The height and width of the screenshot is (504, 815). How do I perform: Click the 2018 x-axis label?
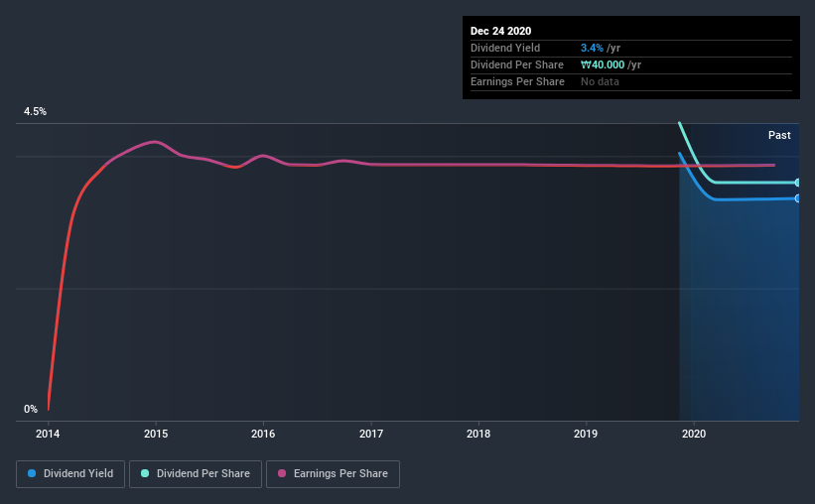pyautogui.click(x=478, y=434)
